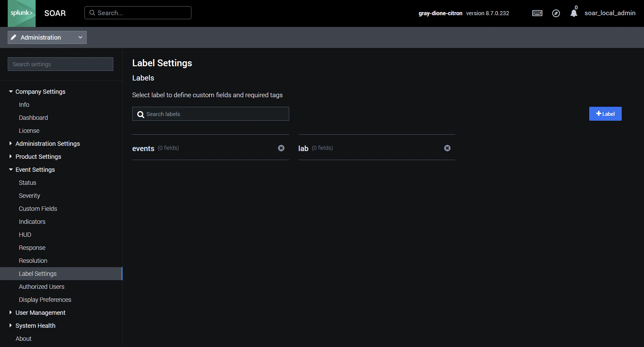
Task: Expand the Administration Settings section
Action: (11, 144)
